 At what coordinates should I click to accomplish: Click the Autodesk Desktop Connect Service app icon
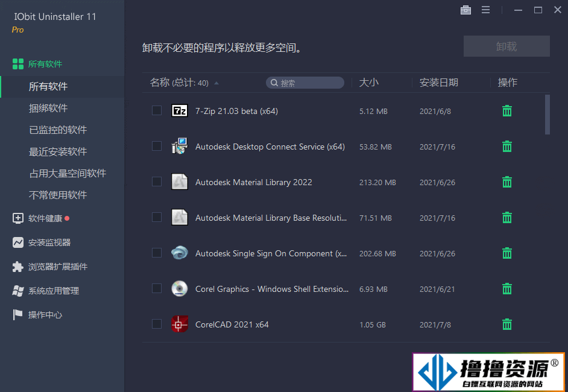(179, 146)
